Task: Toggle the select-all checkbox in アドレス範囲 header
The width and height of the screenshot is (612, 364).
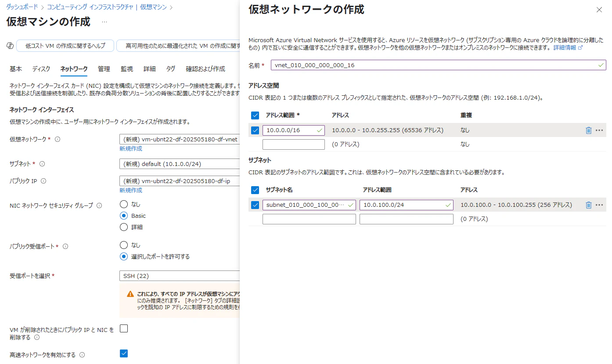Action: pyautogui.click(x=255, y=115)
